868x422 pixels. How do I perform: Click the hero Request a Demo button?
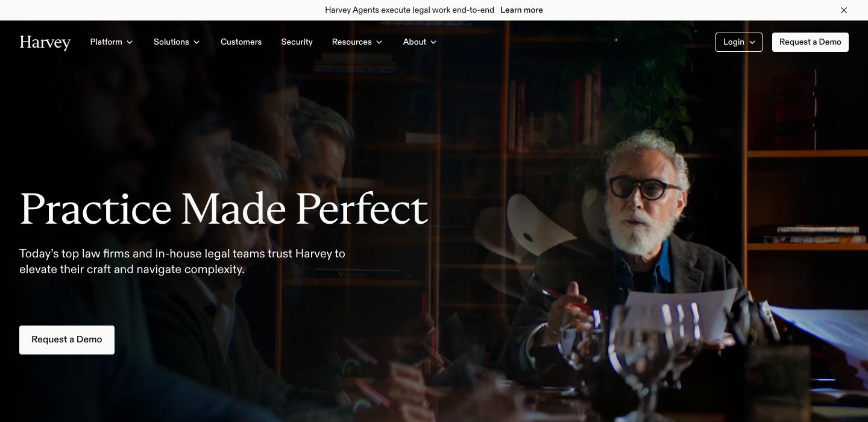pos(67,340)
